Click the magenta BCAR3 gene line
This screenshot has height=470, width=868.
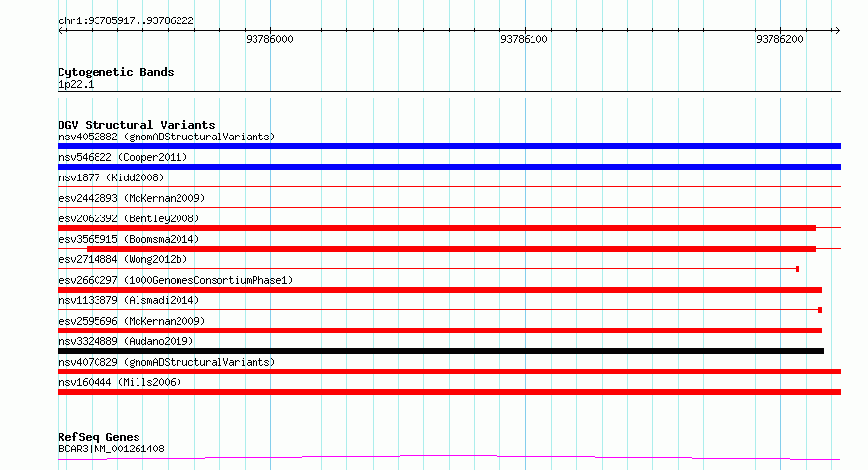point(449,457)
